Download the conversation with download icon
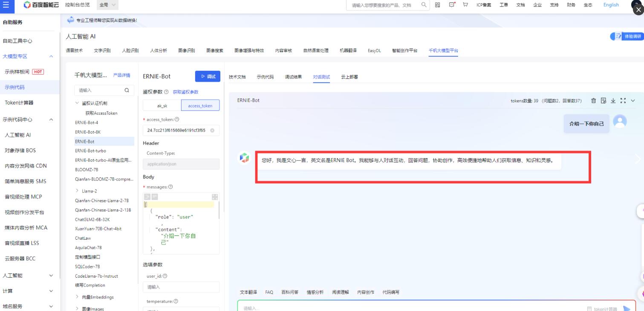 [x=613, y=101]
